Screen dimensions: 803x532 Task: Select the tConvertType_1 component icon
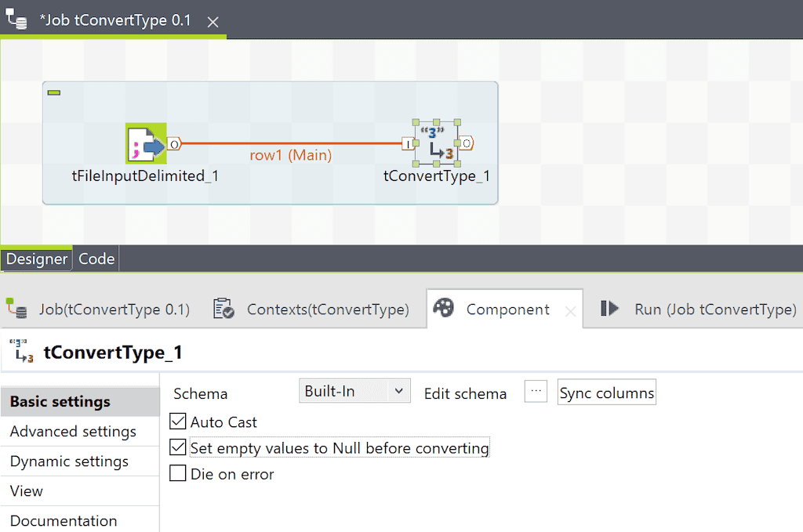437,143
